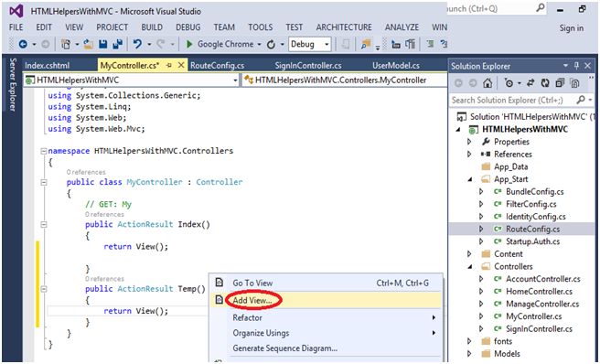Click the Sign in link
This screenshot has width=600, height=364.
(x=572, y=28)
